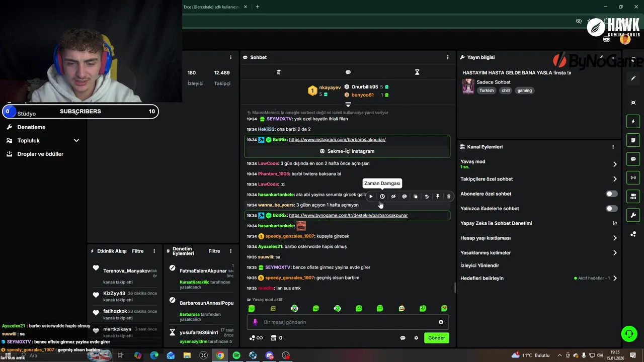The width and height of the screenshot is (644, 362).
Task: Open Kanal Eylemleri three-dot menu
Action: (x=613, y=147)
